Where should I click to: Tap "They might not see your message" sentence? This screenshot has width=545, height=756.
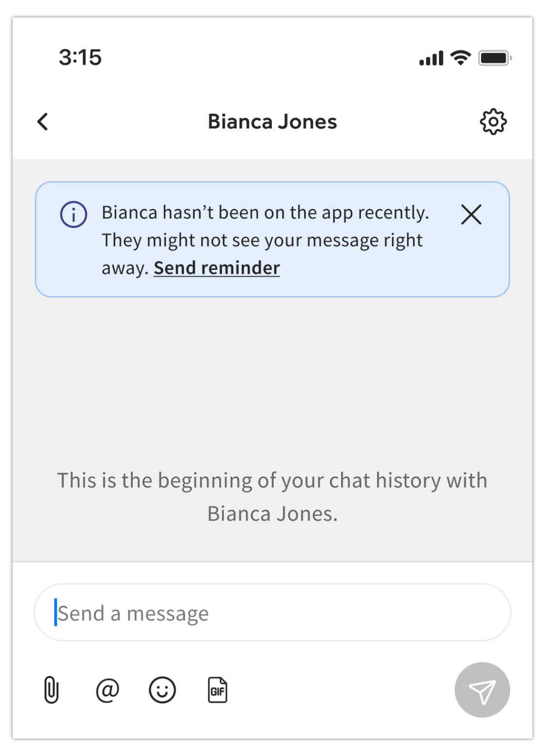click(262, 240)
